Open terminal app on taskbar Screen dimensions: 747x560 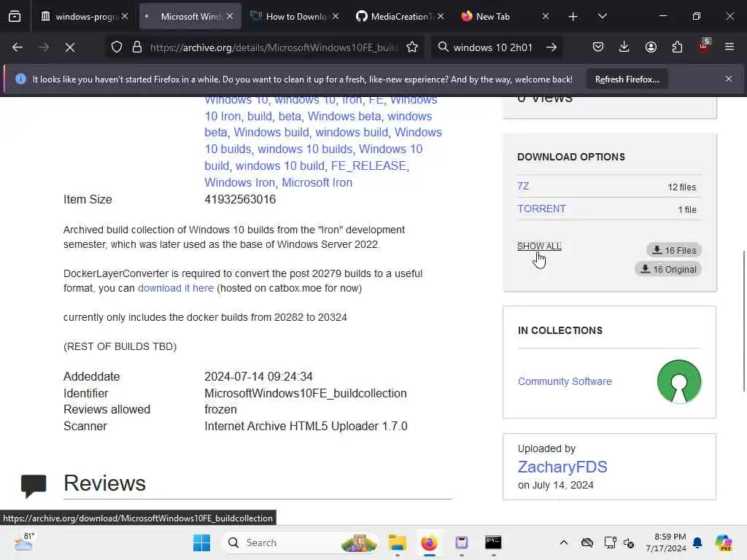click(x=493, y=542)
